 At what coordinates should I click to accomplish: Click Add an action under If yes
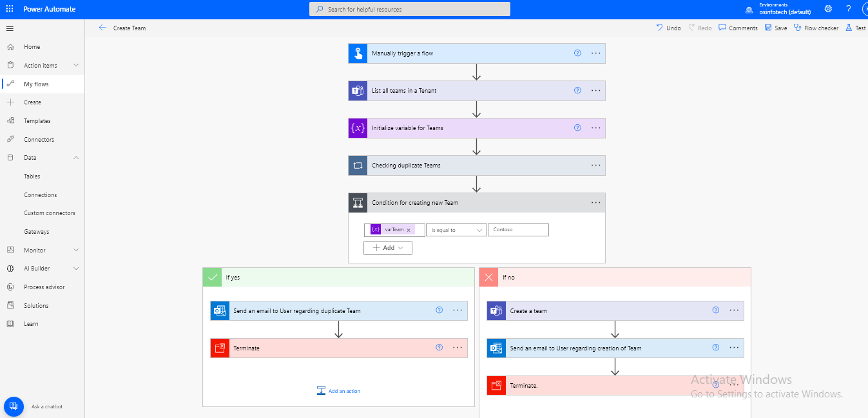tap(338, 390)
